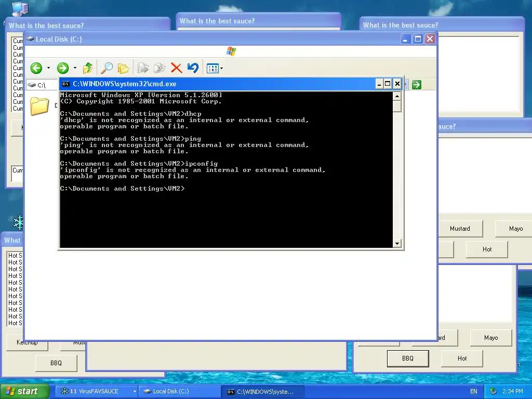The width and height of the screenshot is (532, 399).
Task: Switch to Local Disk (C:) taskbar button
Action: point(179,392)
